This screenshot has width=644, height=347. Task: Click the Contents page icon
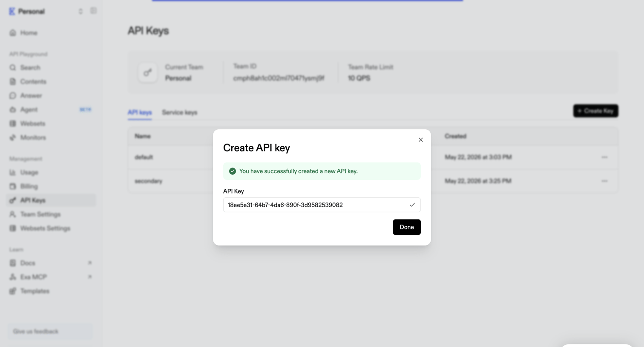(x=13, y=81)
